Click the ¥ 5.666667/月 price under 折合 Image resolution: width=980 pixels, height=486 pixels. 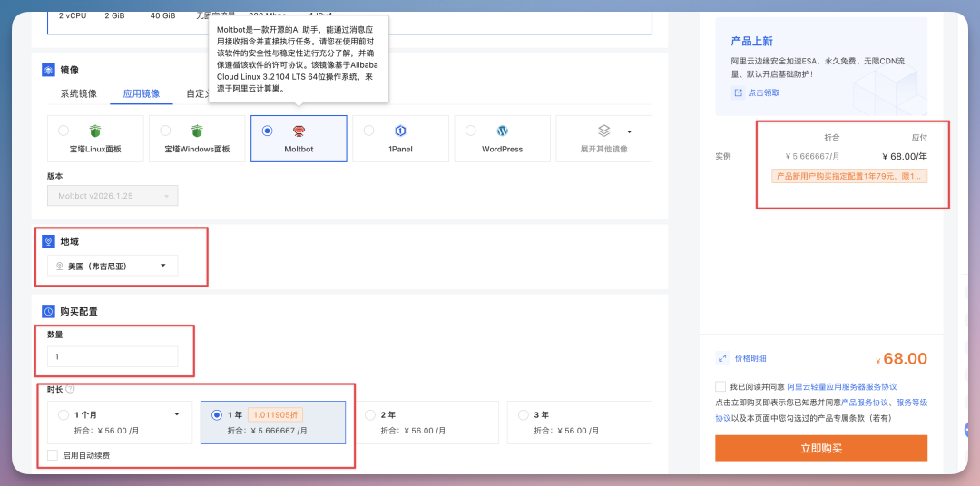pyautogui.click(x=812, y=156)
